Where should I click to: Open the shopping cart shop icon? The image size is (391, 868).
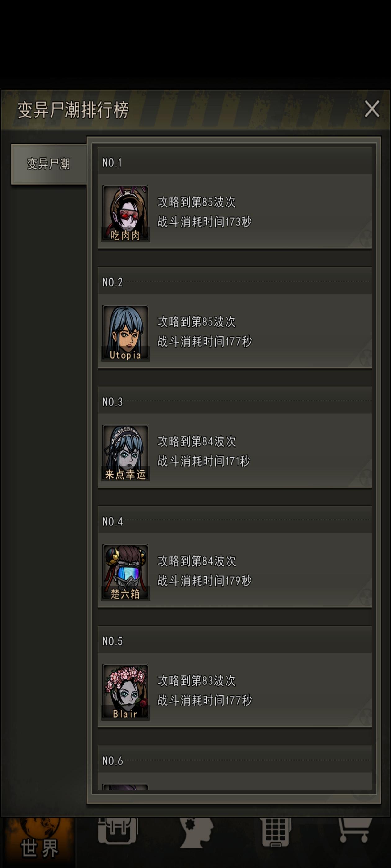click(354, 830)
